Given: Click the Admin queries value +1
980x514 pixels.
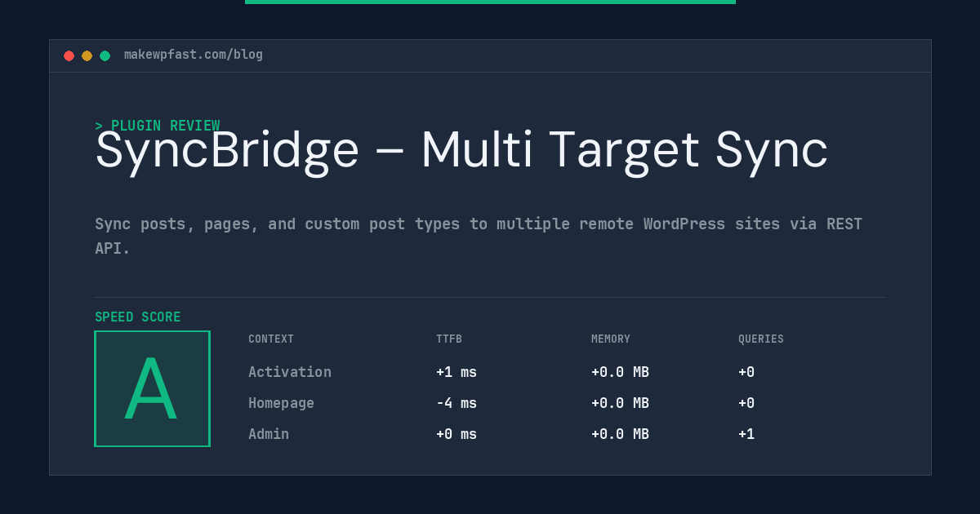Looking at the screenshot, I should pos(746,434).
